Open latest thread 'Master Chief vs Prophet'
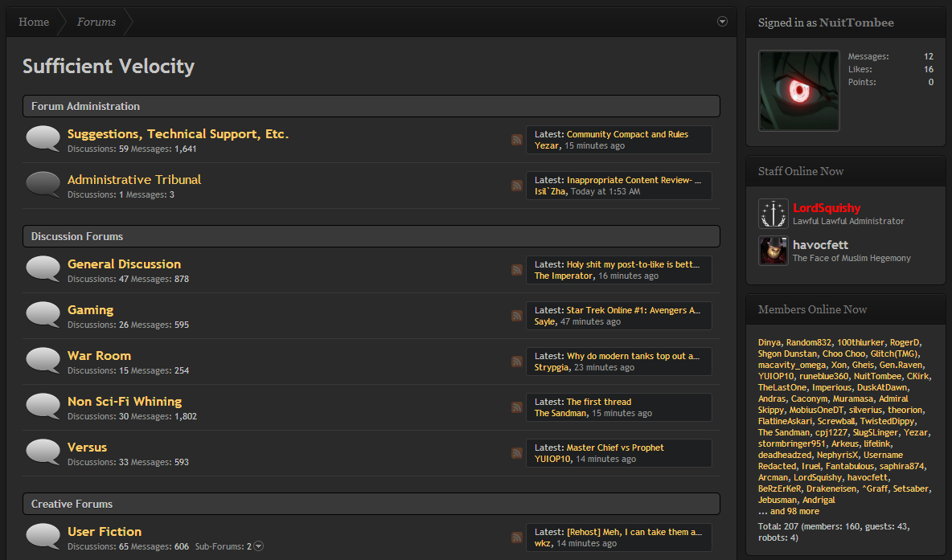Image resolution: width=952 pixels, height=560 pixels. 615,448
